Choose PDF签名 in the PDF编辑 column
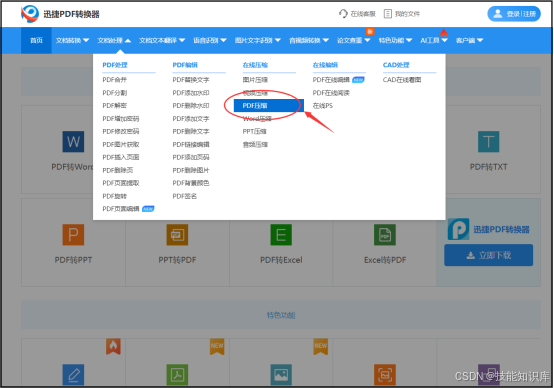This screenshot has width=554, height=388. click(x=184, y=196)
